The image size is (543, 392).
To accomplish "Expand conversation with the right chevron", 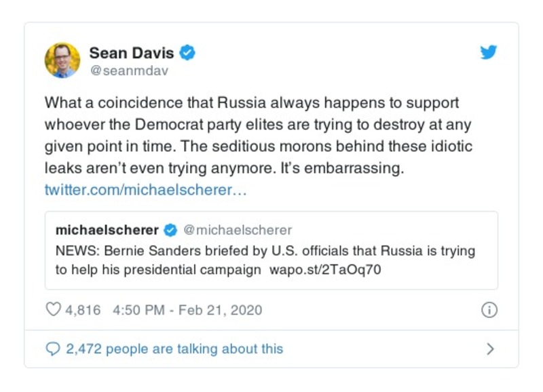I will [490, 349].
